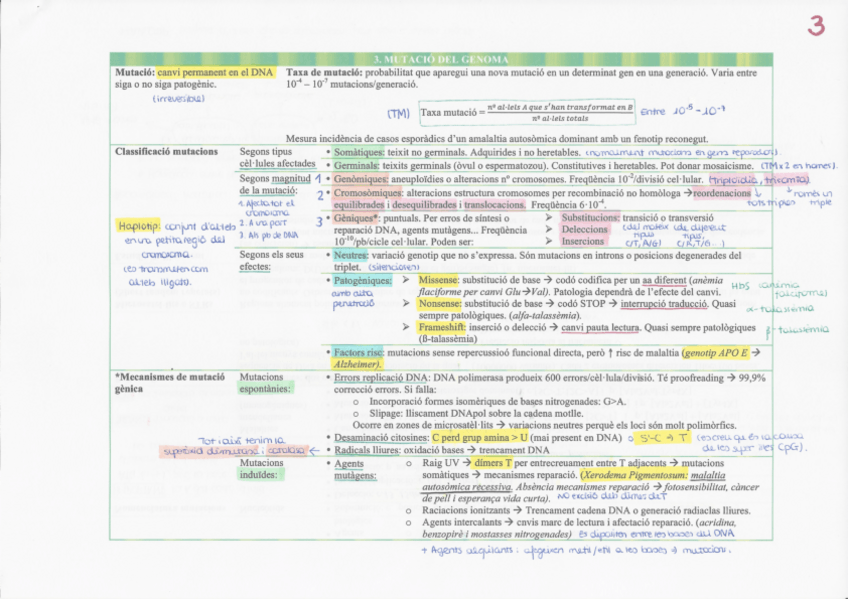Click the yellow highlighted 'canvi permanent en el DNA'
848x599 pixels.
[x=215, y=73]
